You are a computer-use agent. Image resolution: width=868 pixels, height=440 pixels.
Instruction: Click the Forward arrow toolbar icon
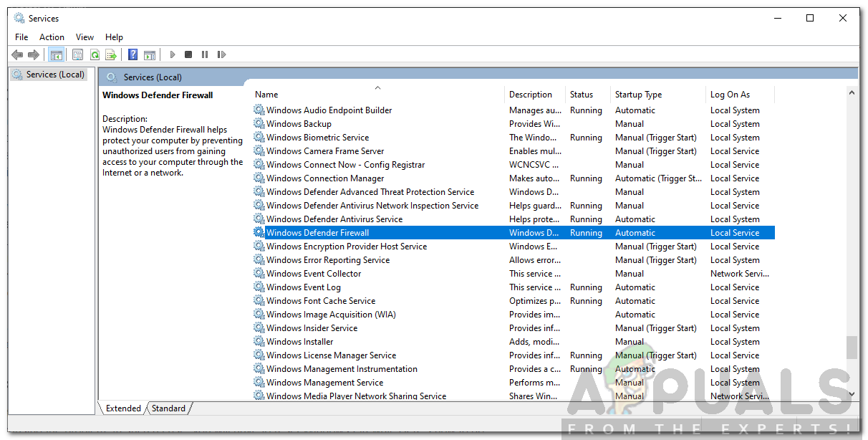[34, 54]
